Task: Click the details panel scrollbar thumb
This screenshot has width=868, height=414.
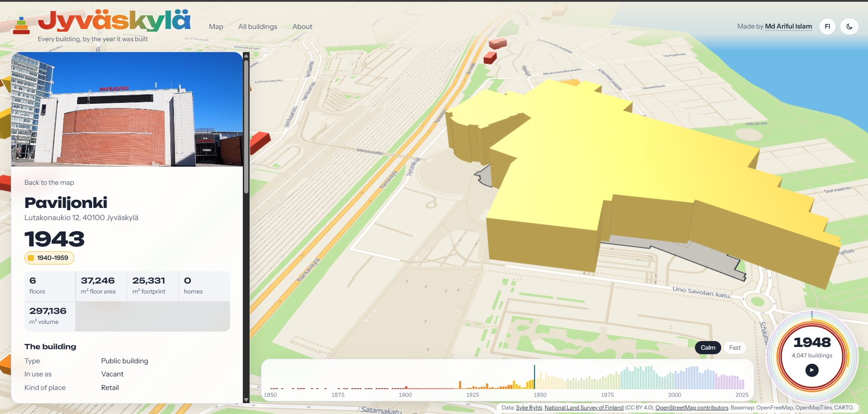Action: tap(246, 127)
